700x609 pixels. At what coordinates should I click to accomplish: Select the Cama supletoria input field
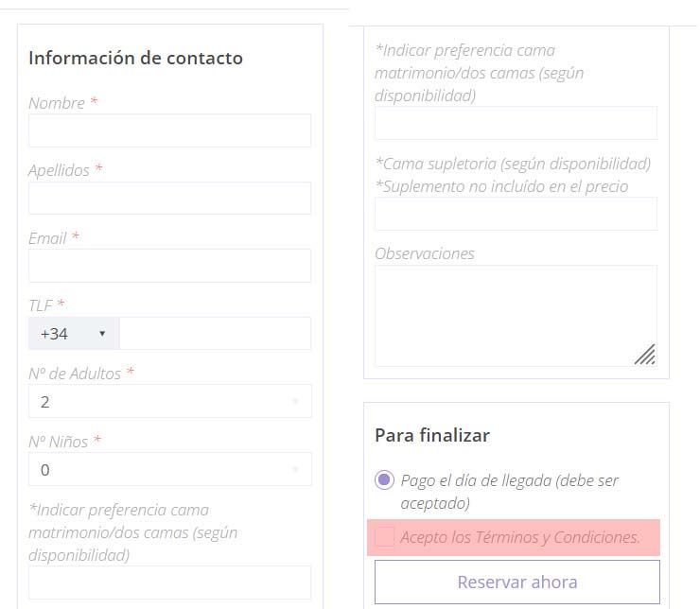point(516,214)
